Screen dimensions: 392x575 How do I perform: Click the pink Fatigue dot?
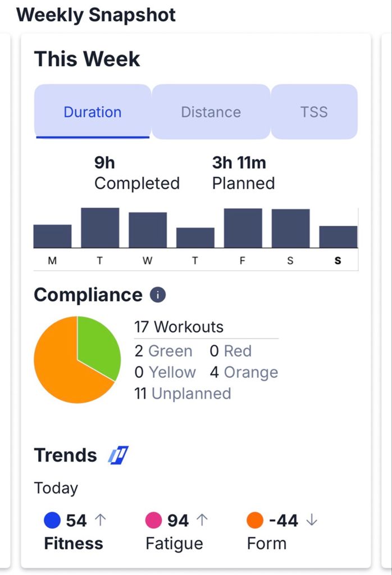(154, 521)
